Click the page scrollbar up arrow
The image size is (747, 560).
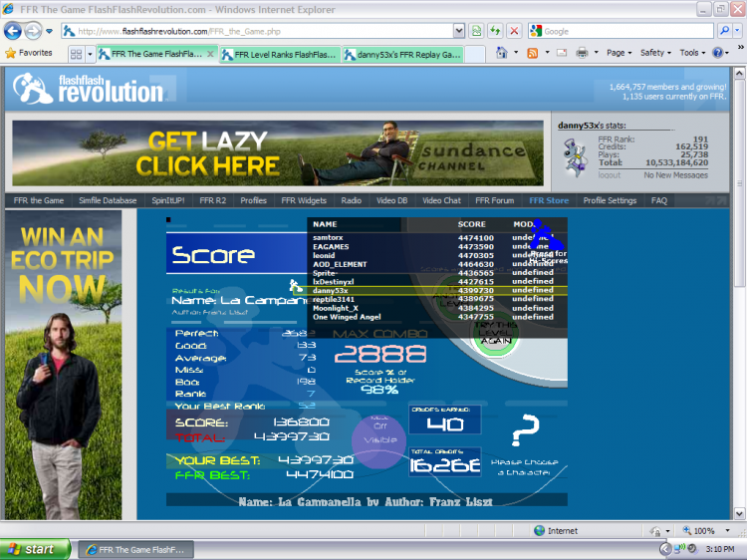click(739, 73)
